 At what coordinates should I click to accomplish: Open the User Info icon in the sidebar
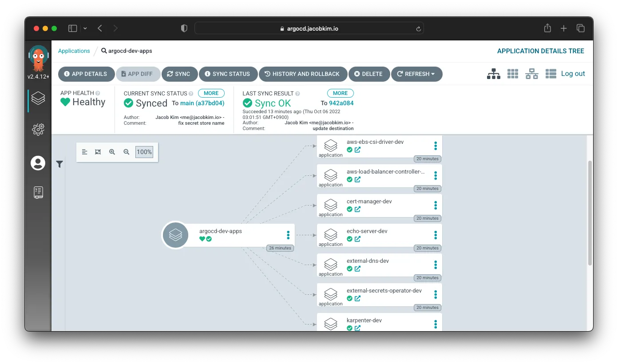38,163
